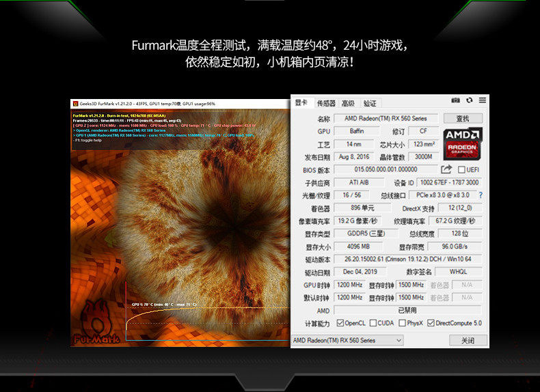Click the shaders value 896 单元
Viewport: 540px width, 392px height.
[363, 208]
